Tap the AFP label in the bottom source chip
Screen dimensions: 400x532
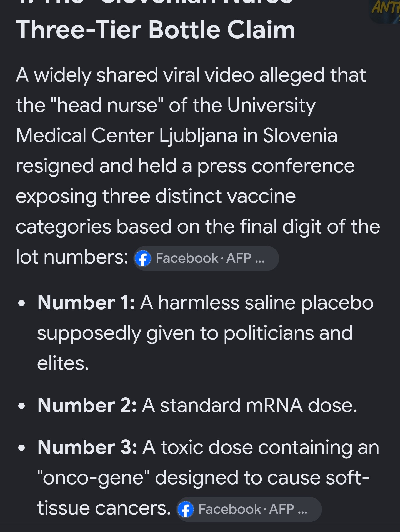click(282, 509)
